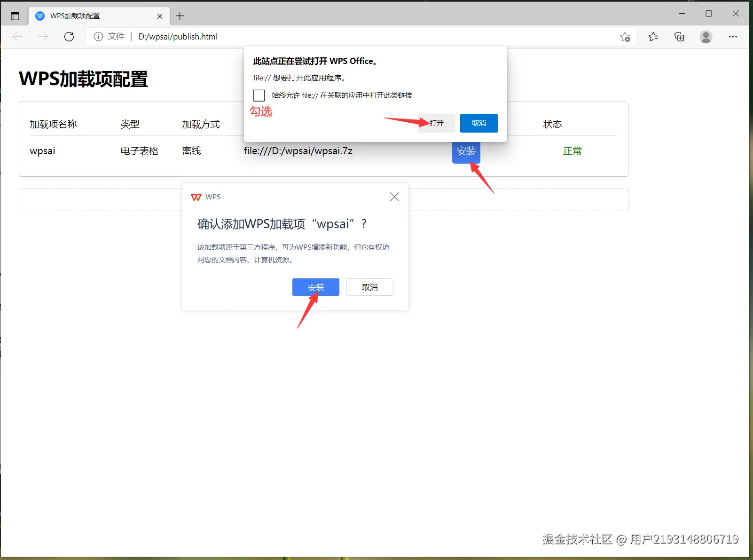Screen dimensions: 753x560
Task: Open a new browser tab
Action: (180, 16)
